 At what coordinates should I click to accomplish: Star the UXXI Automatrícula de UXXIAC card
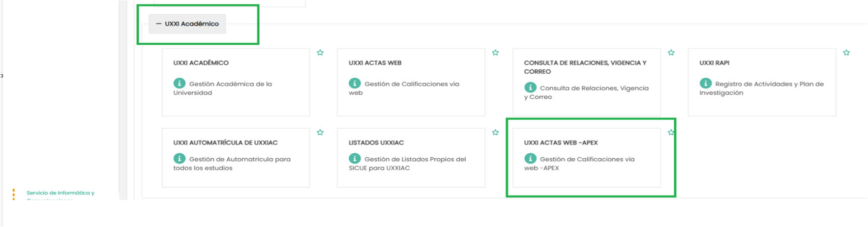point(320,132)
